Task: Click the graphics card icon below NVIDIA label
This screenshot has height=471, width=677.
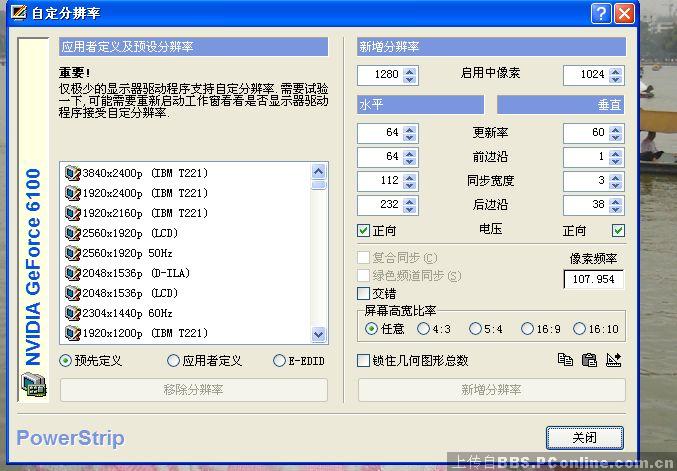Action: pos(34,384)
